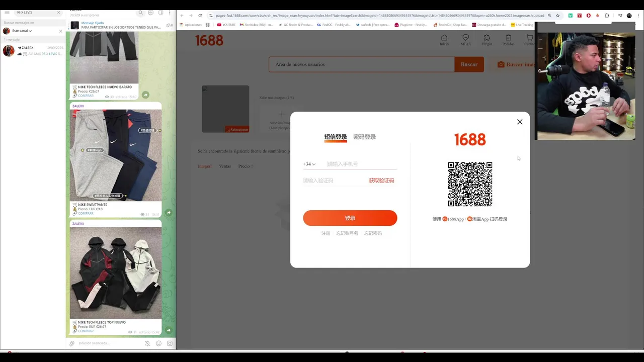Bookmark this page with star icon
The height and width of the screenshot is (362, 644).
tap(557, 16)
